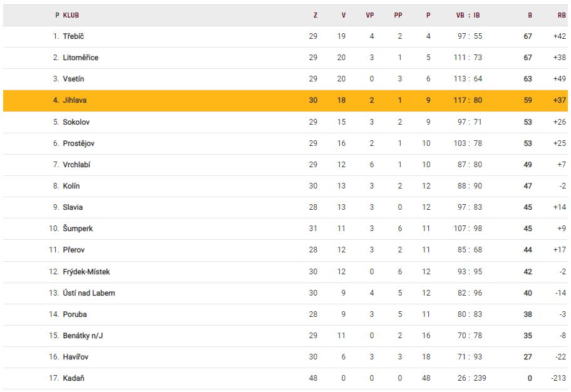
Task: Click the Ústí nad Labem team name
Action: point(89,293)
